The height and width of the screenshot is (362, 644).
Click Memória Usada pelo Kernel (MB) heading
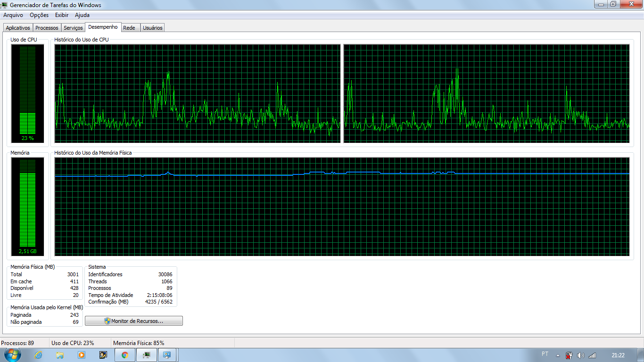coord(47,307)
